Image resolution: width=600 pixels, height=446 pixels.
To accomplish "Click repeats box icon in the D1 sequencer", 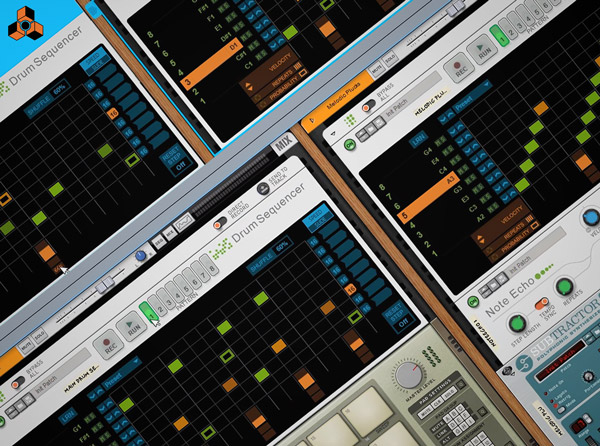I will click(x=303, y=72).
